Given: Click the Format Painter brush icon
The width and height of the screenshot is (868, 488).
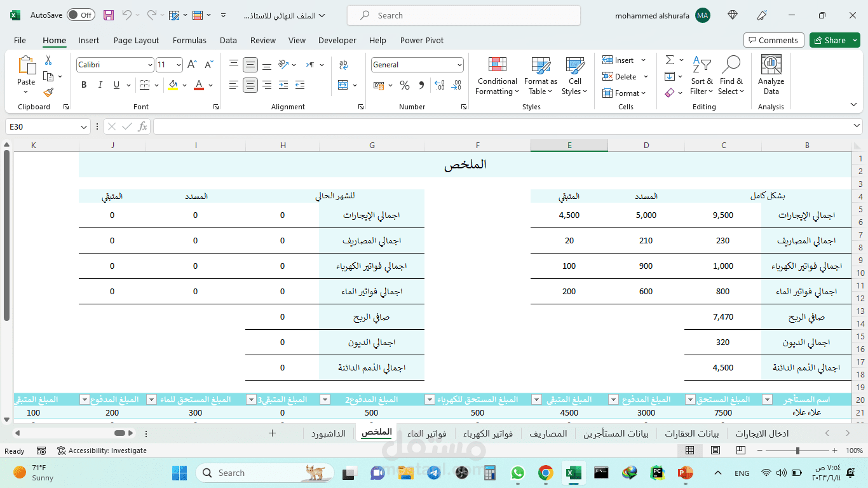Looking at the screenshot, I should pos(48,92).
